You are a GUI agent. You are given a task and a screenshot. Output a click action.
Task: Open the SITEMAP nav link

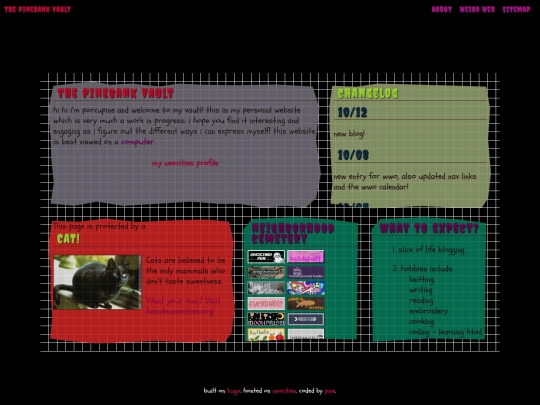(516, 9)
